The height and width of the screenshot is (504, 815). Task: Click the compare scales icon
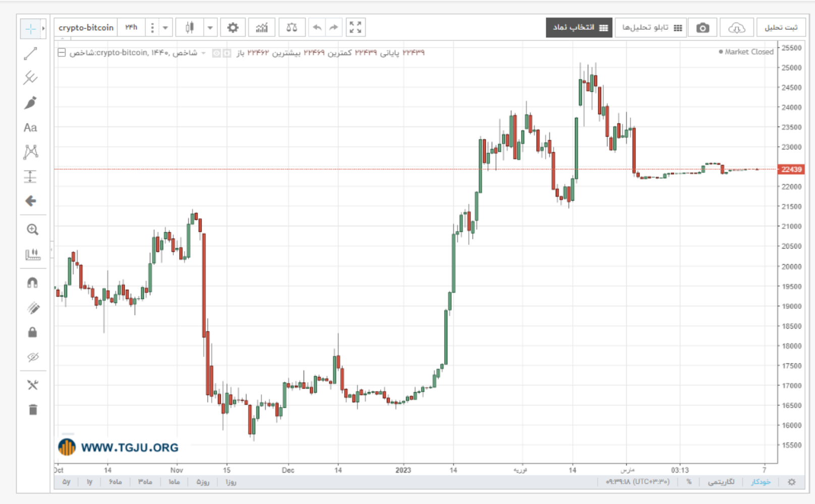[x=292, y=27]
